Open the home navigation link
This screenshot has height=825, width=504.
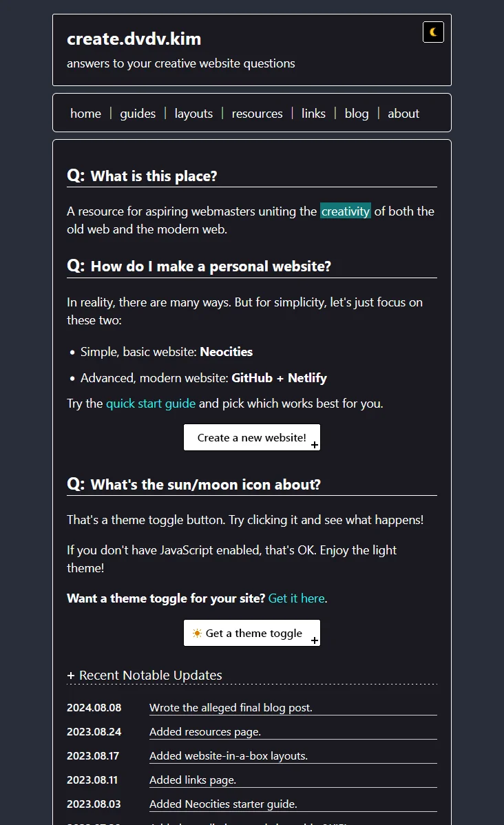coord(85,113)
